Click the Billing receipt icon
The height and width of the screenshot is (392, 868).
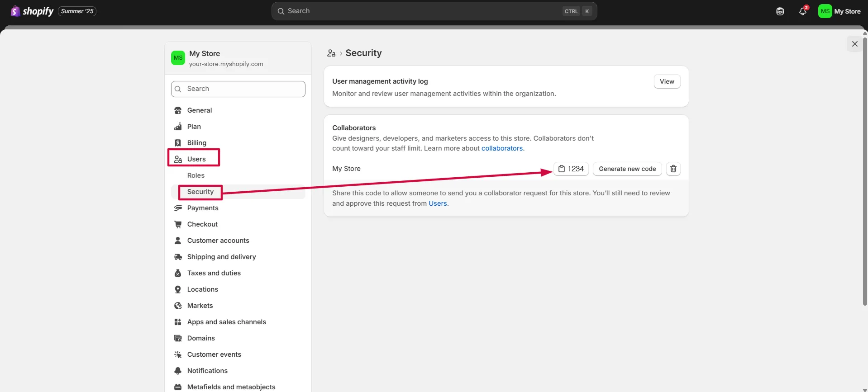click(178, 143)
